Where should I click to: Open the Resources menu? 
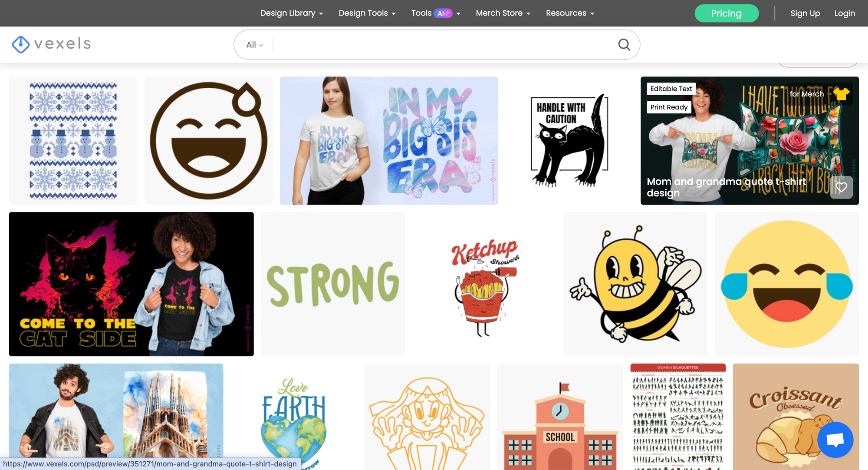click(569, 13)
